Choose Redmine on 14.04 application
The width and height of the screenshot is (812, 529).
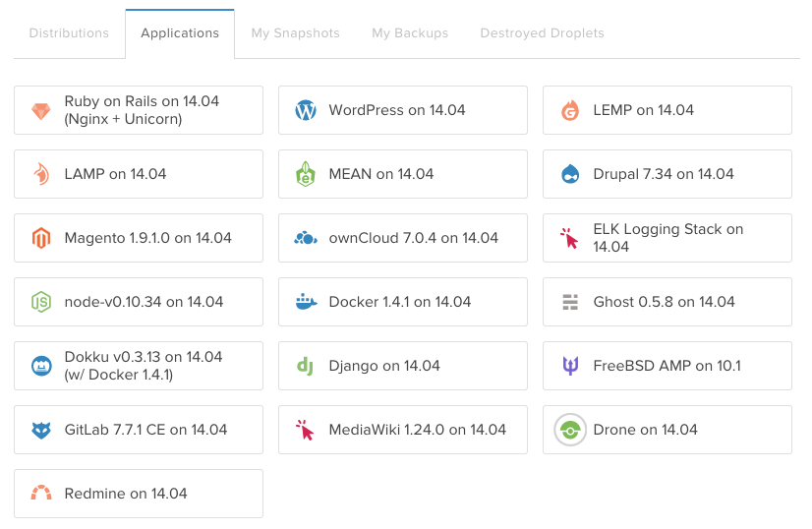click(139, 494)
